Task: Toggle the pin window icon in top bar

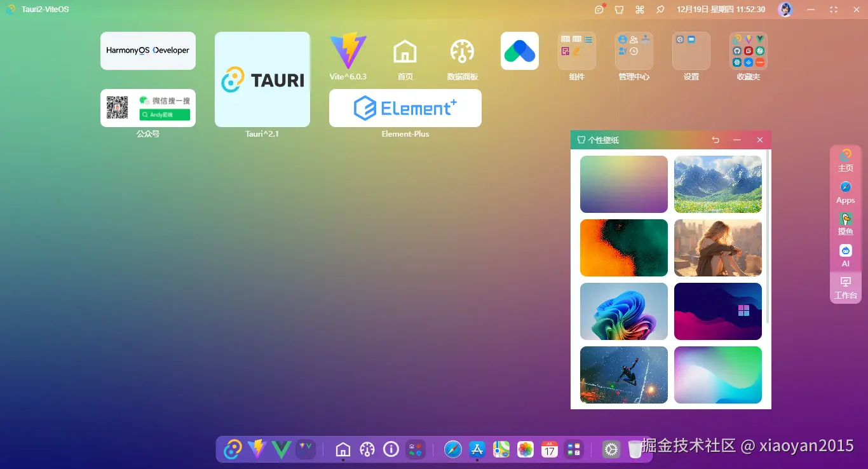Action: pos(660,10)
